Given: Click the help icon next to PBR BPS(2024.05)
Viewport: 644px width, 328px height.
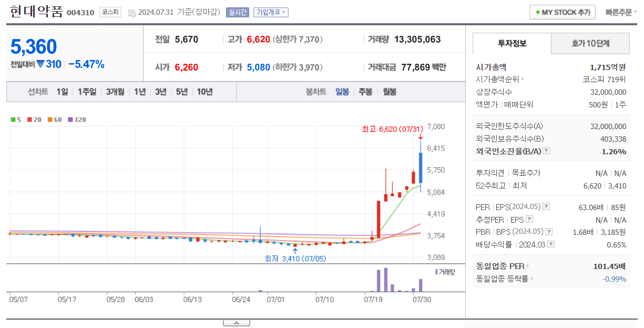Looking at the screenshot, I should tap(549, 232).
